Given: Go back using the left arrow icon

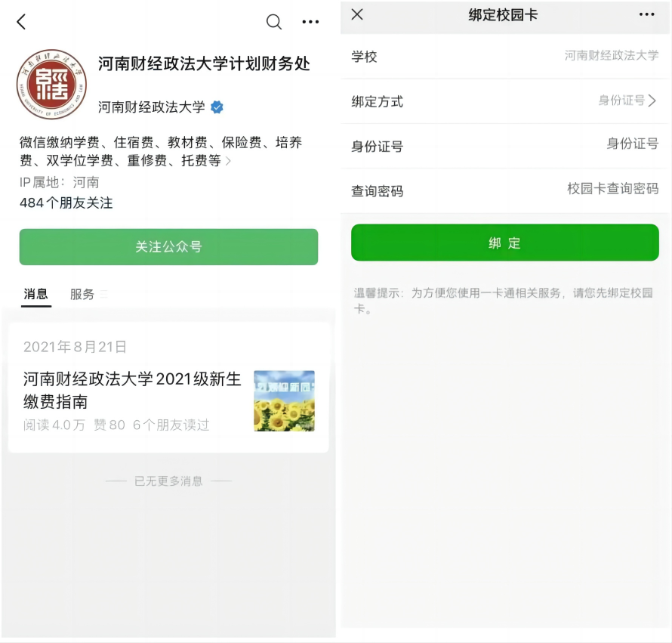Looking at the screenshot, I should click(21, 21).
